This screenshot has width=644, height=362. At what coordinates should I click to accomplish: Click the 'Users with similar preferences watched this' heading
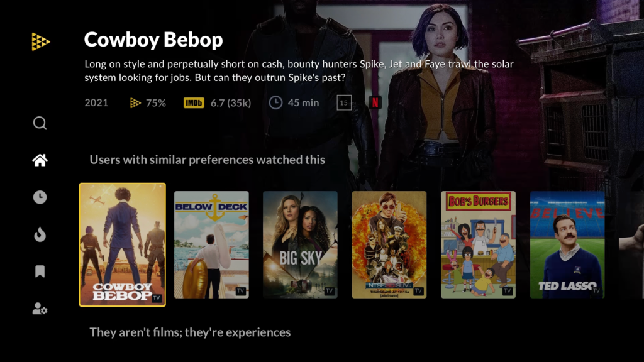(x=208, y=160)
